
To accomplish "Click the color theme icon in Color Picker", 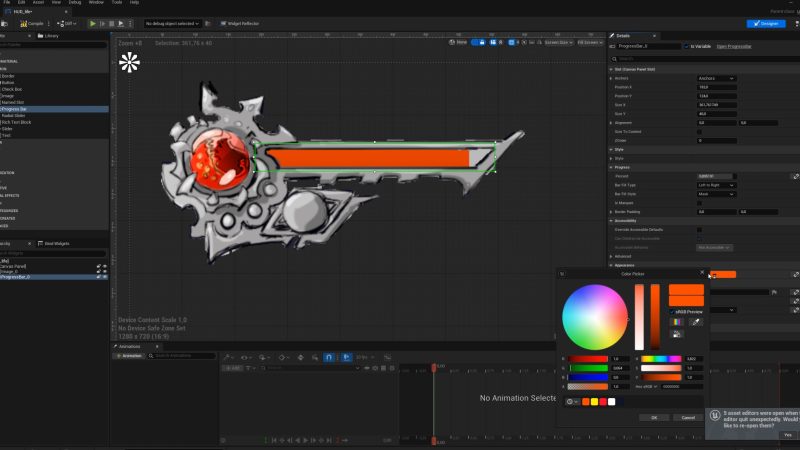I will click(x=679, y=322).
